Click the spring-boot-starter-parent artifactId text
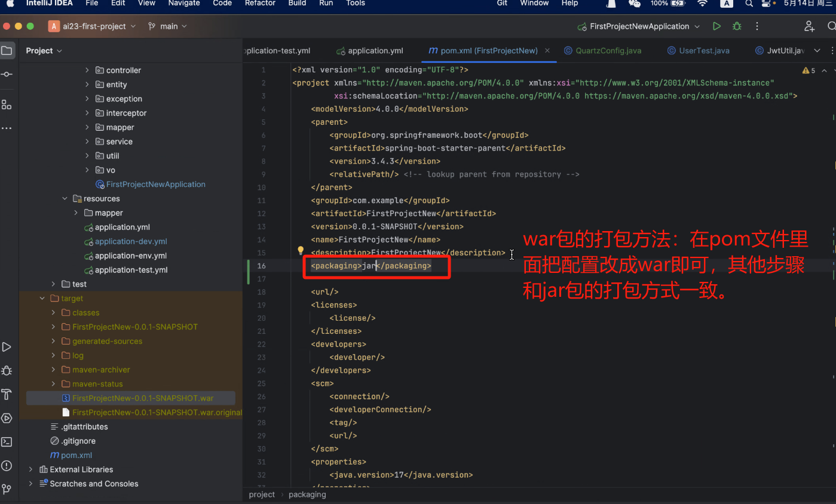The image size is (836, 504). click(445, 148)
